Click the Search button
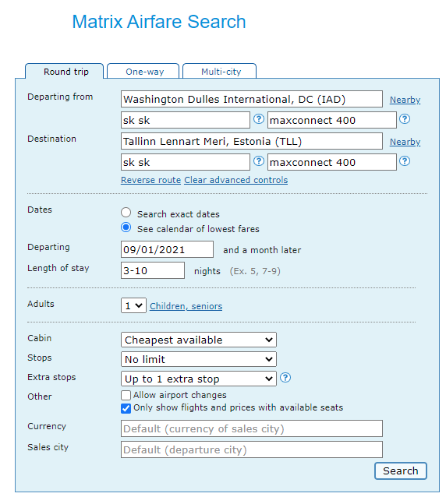The image size is (446, 504). (401, 471)
